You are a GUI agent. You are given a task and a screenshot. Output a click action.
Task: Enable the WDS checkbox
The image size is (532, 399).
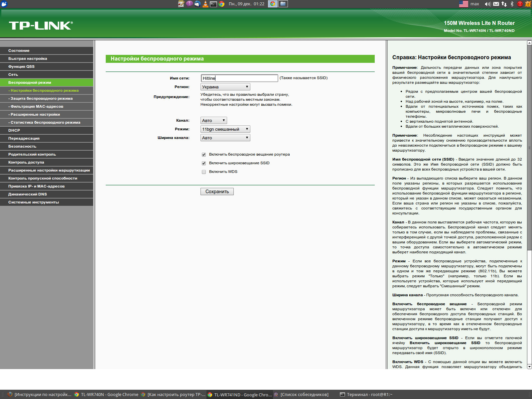tap(204, 172)
